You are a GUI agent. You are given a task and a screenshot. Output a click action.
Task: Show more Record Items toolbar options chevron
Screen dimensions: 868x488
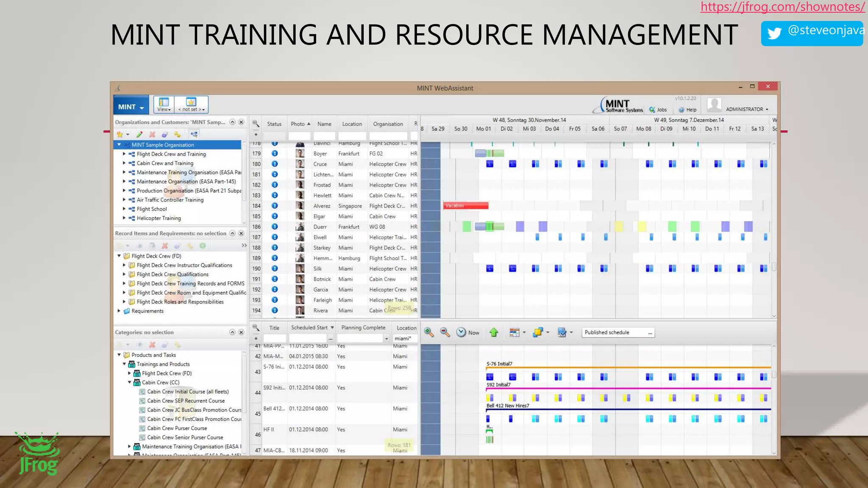pos(244,246)
